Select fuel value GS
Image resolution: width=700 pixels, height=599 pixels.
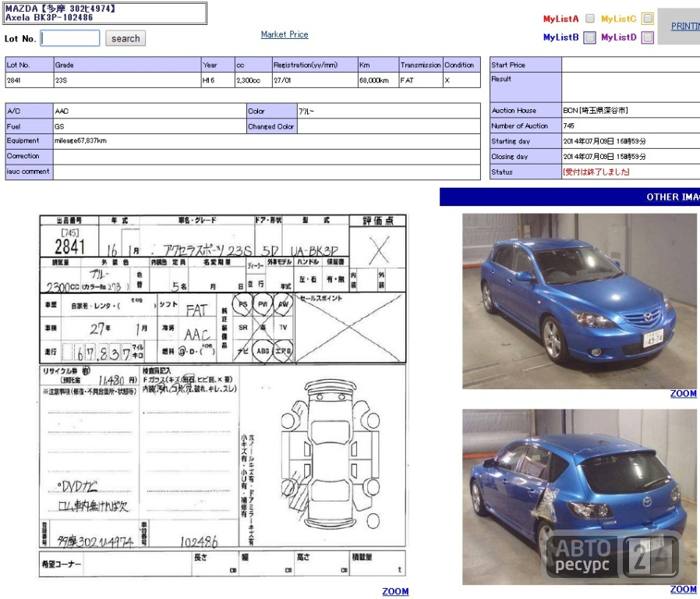click(59, 126)
